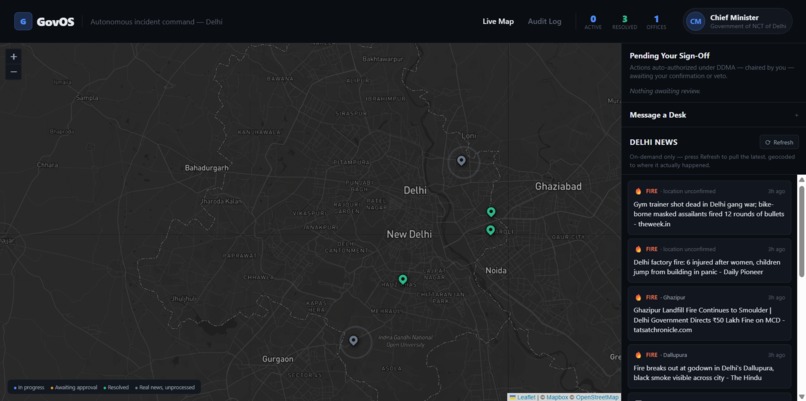This screenshot has height=401, width=806.
Task: Zoom out the map with minus button
Action: [14, 72]
